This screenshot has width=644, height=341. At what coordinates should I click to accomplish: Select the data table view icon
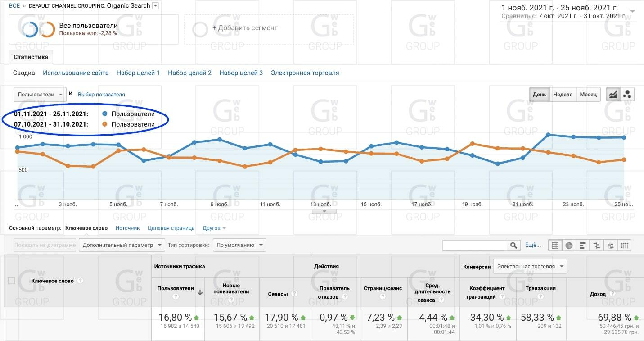coord(555,245)
